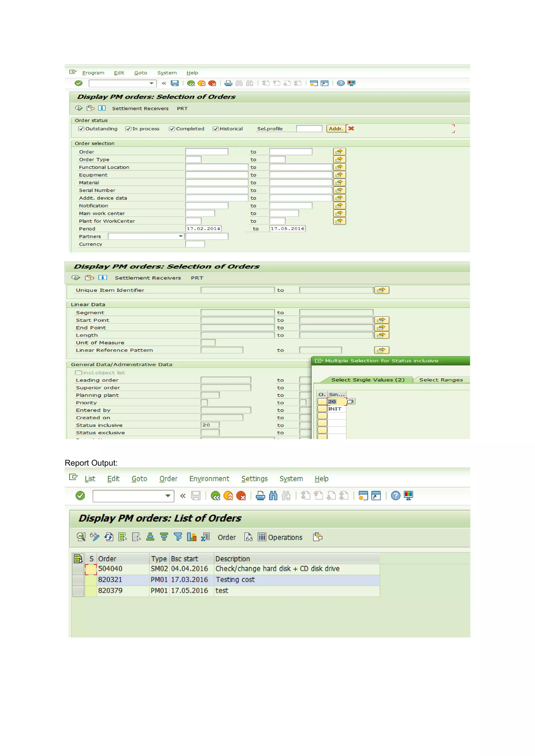Click the red delete X beside Addr.

pos(351,128)
